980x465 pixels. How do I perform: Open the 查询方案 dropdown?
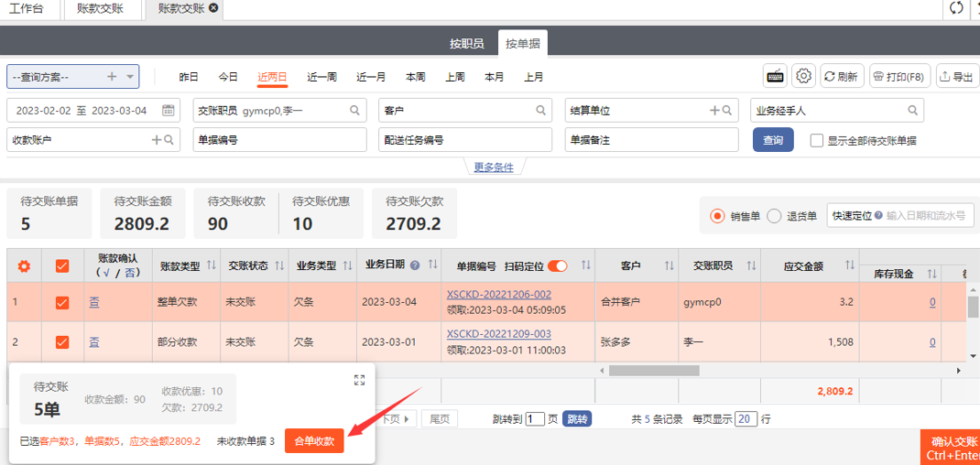[131, 77]
